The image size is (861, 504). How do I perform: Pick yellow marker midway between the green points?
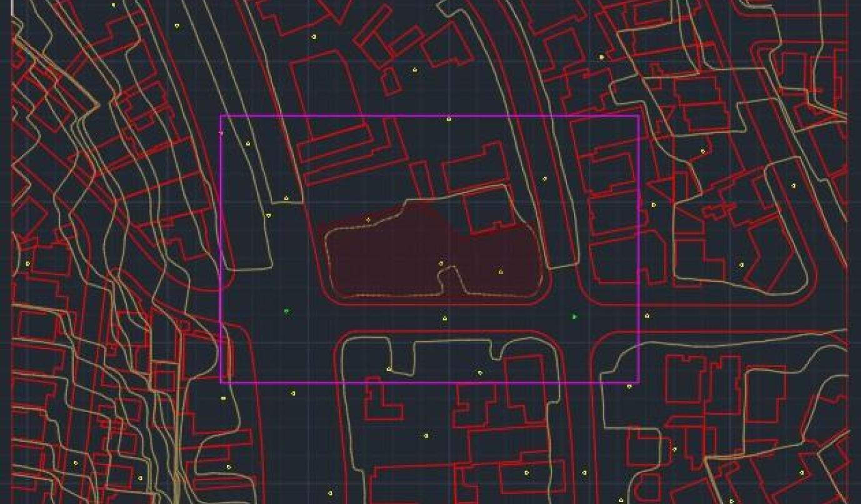445,319
